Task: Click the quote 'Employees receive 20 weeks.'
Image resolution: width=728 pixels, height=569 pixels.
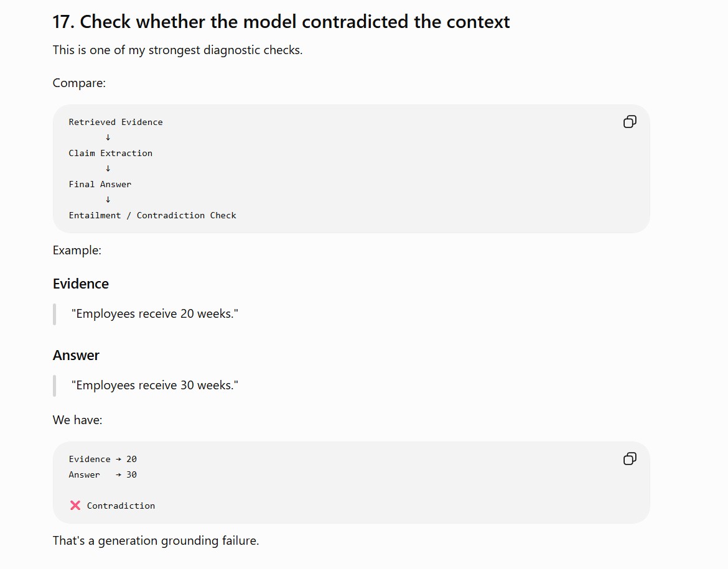Action: point(154,314)
